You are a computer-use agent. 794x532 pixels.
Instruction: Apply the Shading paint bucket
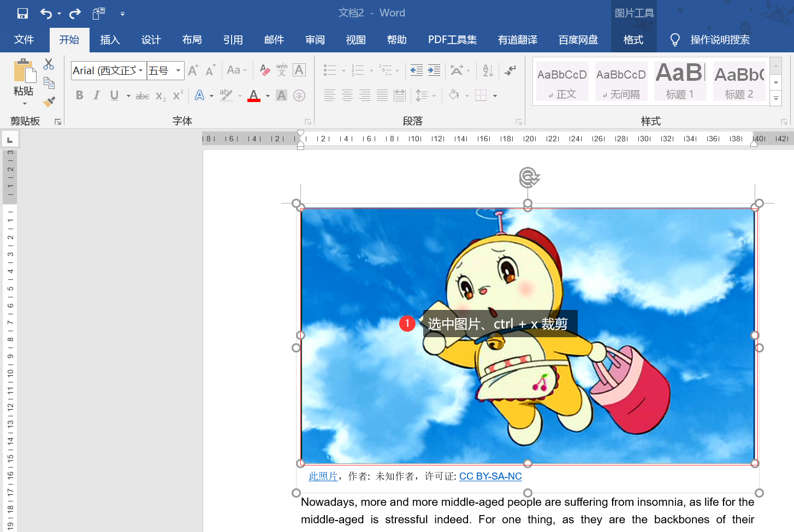pos(454,95)
